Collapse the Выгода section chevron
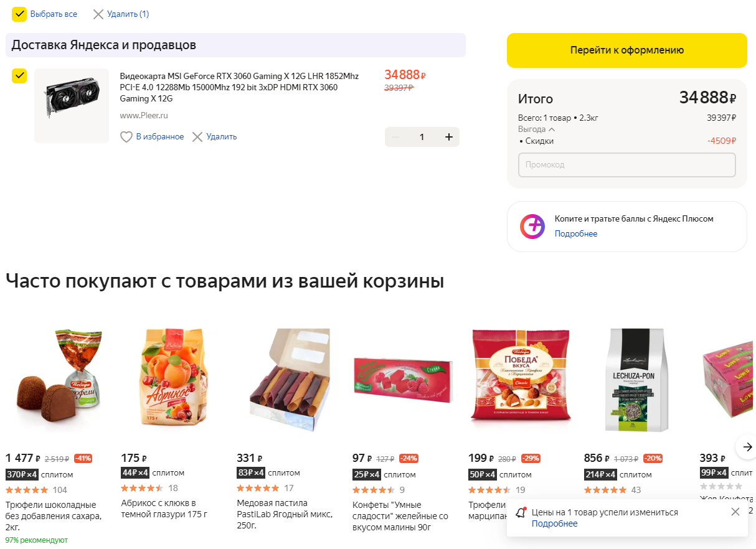 (x=551, y=129)
